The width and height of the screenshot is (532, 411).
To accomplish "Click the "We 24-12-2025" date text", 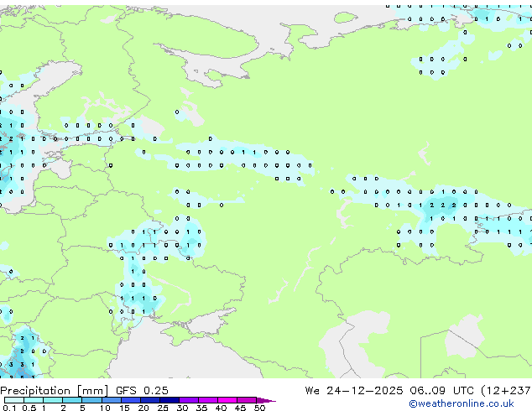I will tap(354, 391).
